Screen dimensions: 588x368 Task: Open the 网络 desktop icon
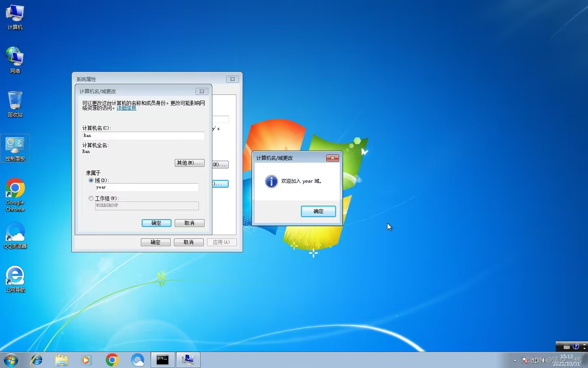pyautogui.click(x=15, y=60)
